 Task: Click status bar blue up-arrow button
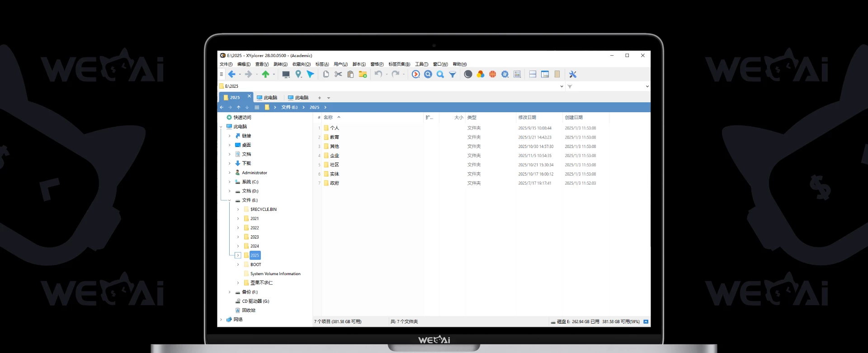click(x=646, y=322)
